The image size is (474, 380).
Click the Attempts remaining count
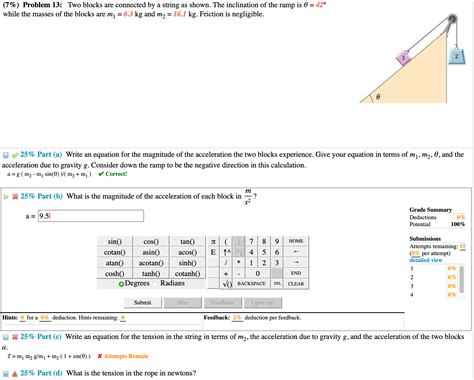pyautogui.click(x=462, y=246)
